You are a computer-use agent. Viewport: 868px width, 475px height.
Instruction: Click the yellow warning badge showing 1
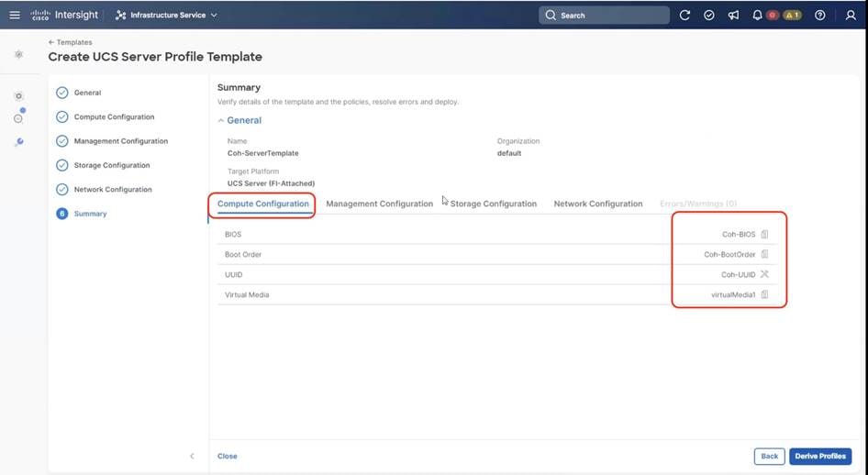[x=792, y=15]
